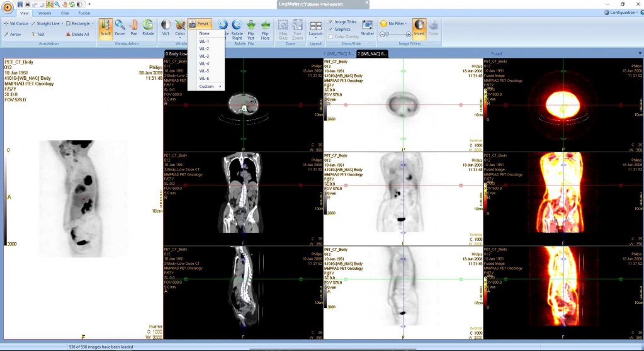Open the Configuration menu link

(623, 12)
